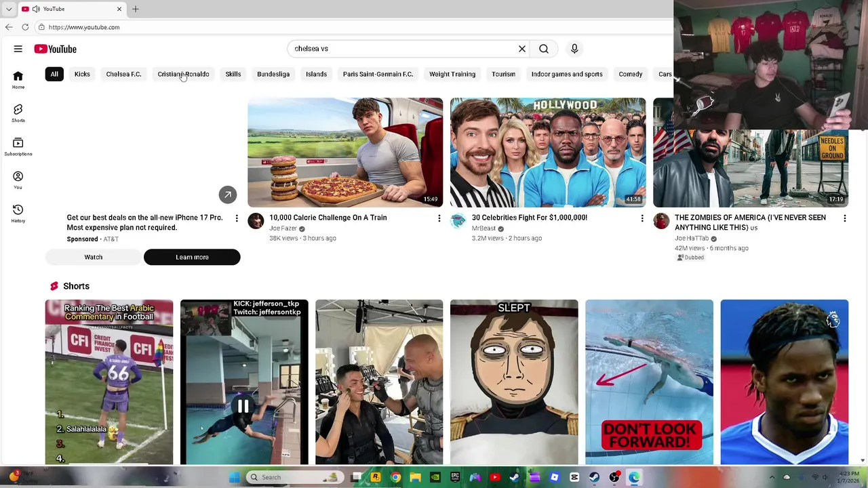Screen dimensions: 868x488
Task: Go to Home in the sidebar
Action: [x=18, y=80]
